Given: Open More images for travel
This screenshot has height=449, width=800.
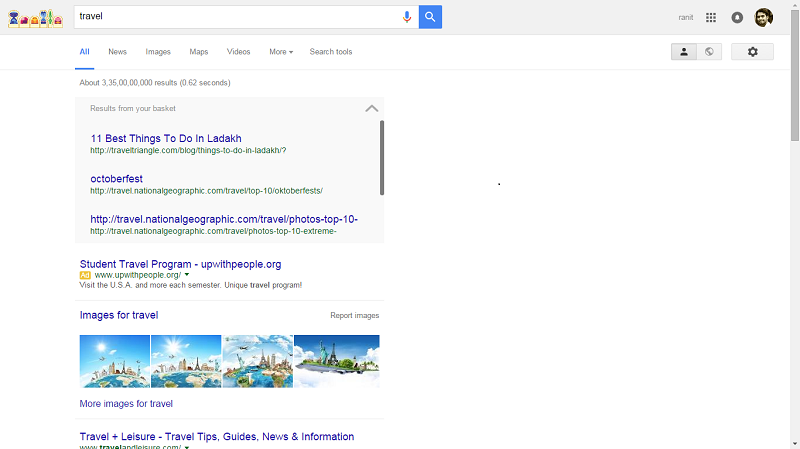Looking at the screenshot, I should coord(126,404).
